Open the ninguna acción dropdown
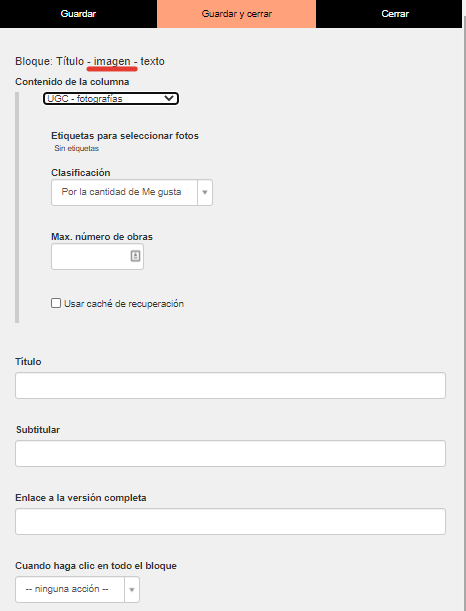 (x=77, y=589)
